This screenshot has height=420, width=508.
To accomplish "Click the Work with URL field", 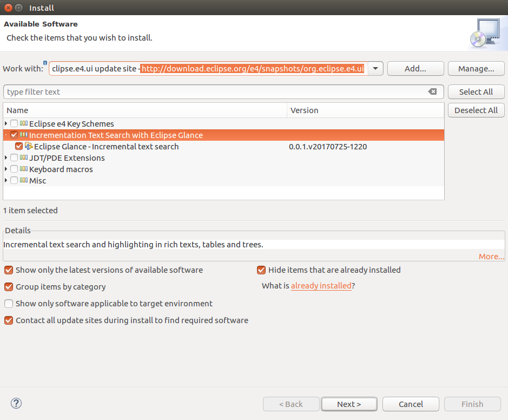I will point(208,68).
